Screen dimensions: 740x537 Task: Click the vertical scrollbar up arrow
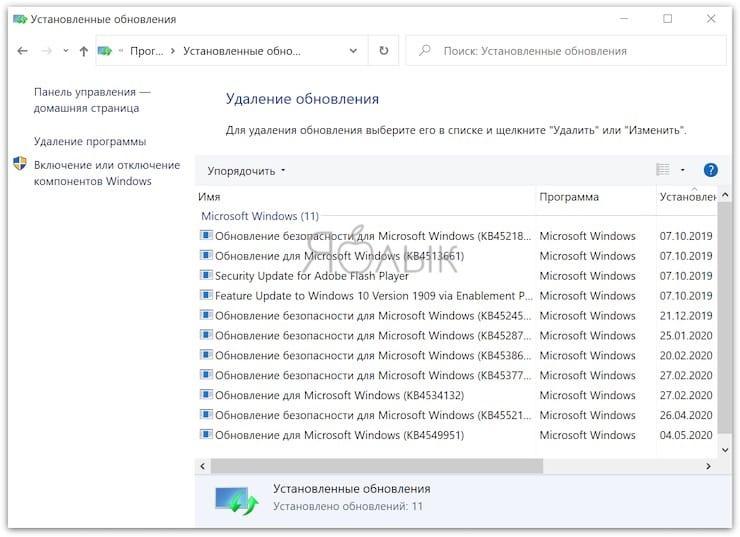(x=725, y=195)
